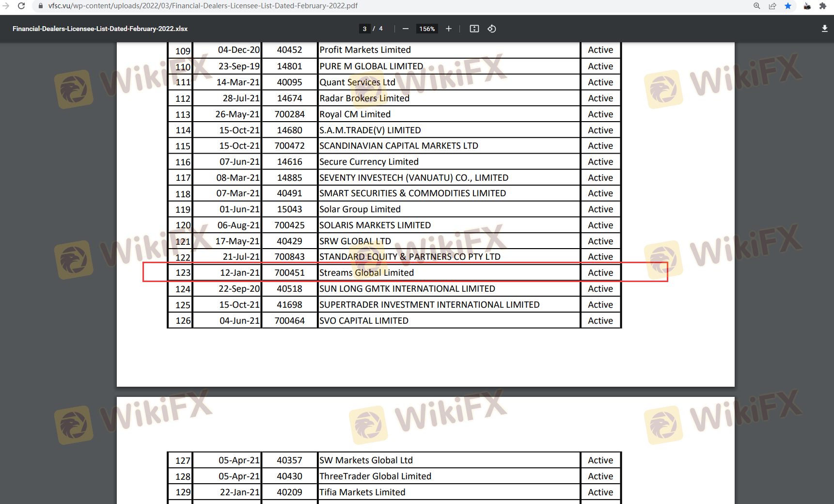Select the Streams Global Limited cell

(x=366, y=273)
